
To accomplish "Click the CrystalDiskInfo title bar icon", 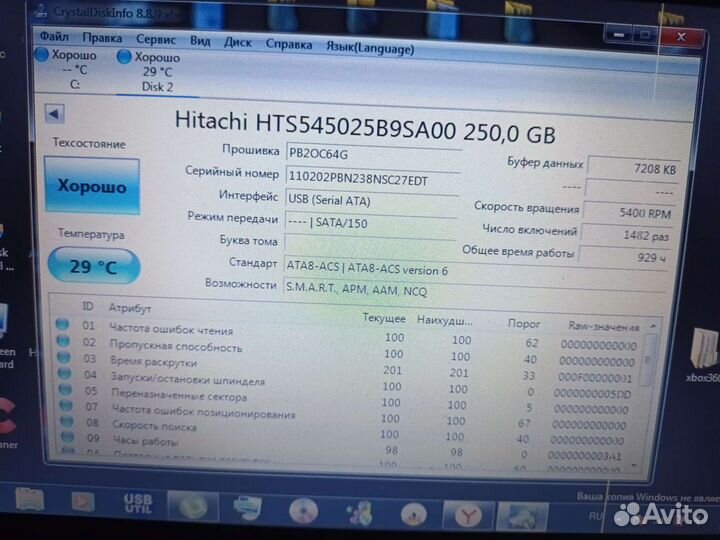I will tap(40, 11).
